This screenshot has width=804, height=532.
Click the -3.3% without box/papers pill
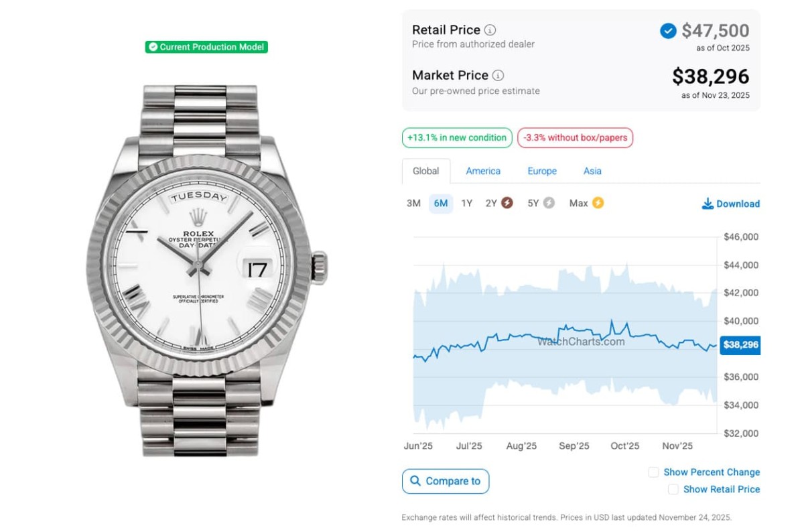(575, 138)
